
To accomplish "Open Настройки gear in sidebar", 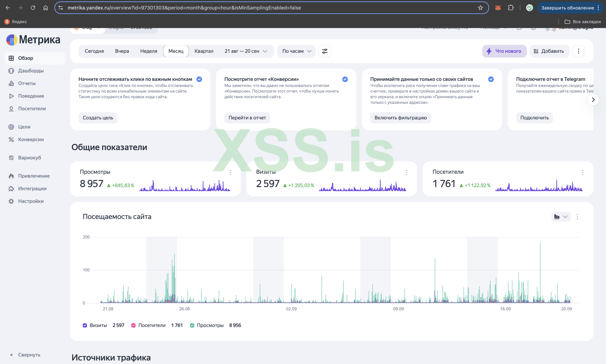I will pyautogui.click(x=11, y=201).
